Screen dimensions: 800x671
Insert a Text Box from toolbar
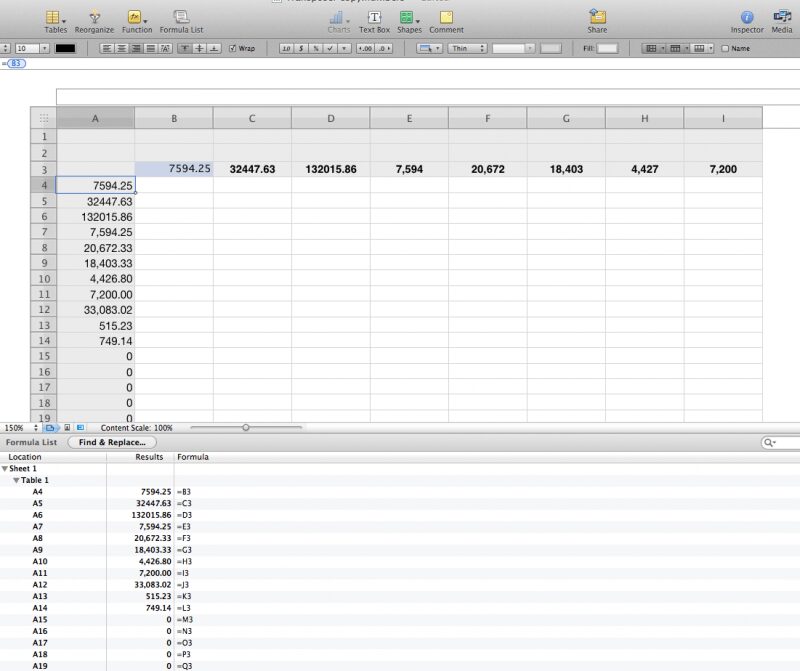coord(374,18)
